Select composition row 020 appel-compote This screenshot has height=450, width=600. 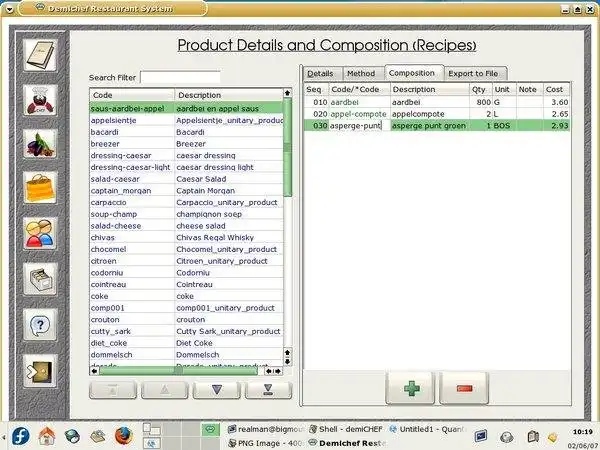tap(437, 114)
